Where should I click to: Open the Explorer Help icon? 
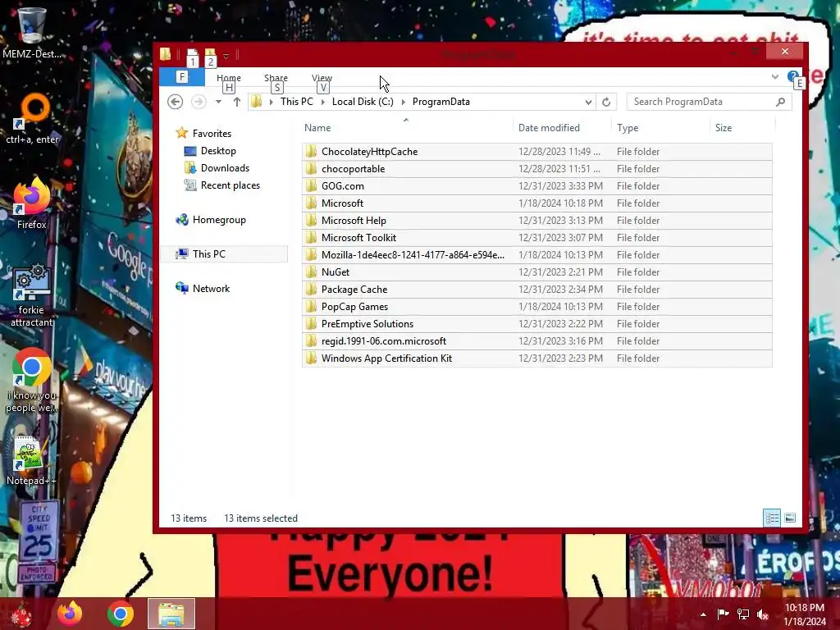792,77
